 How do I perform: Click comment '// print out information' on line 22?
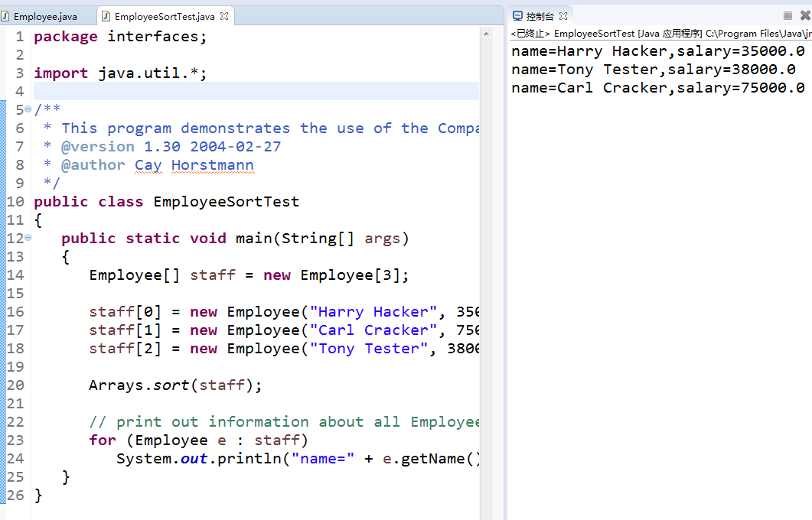tap(199, 422)
